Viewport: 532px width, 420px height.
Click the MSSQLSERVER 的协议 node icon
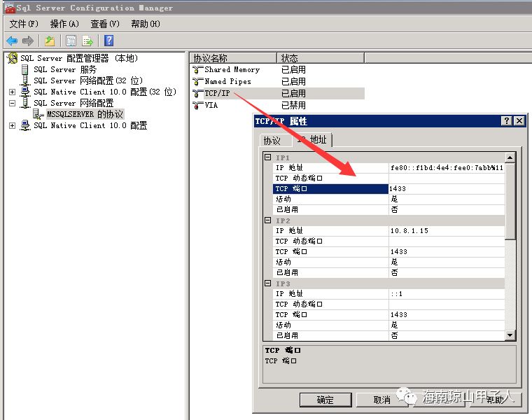38,114
